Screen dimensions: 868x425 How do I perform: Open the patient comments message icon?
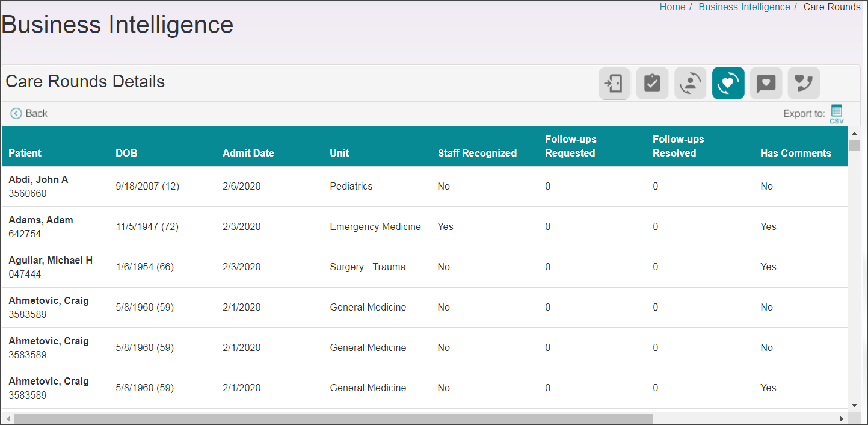pos(766,83)
